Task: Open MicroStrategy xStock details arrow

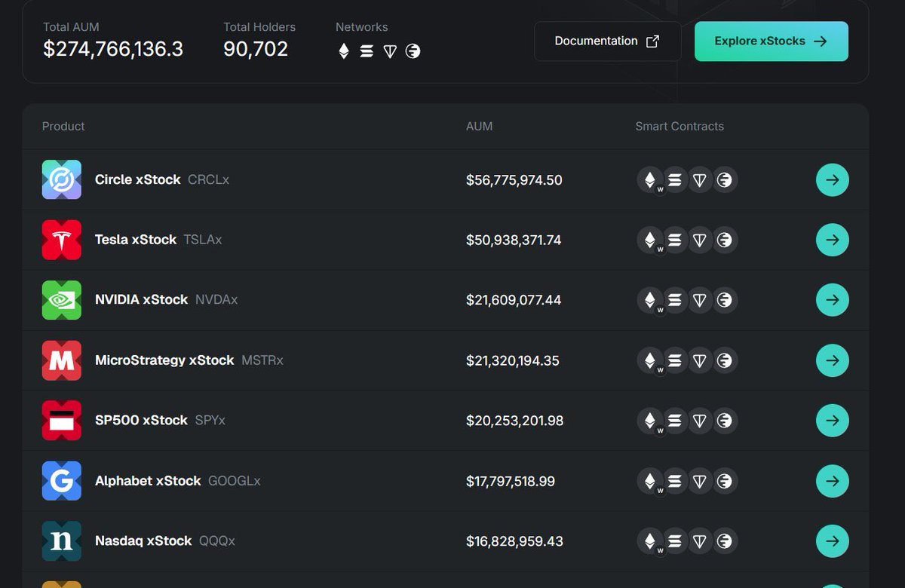Action: (833, 360)
